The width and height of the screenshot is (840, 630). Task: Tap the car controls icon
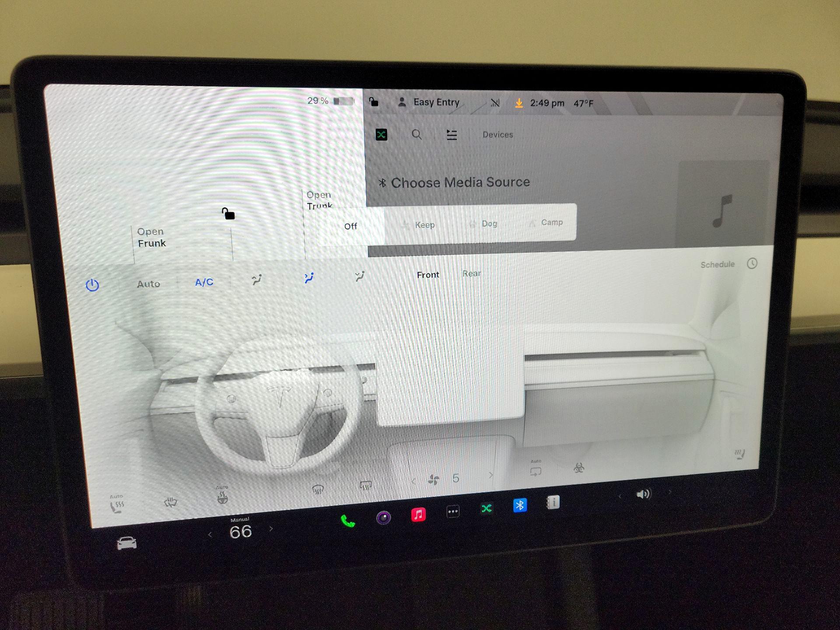coord(127,543)
